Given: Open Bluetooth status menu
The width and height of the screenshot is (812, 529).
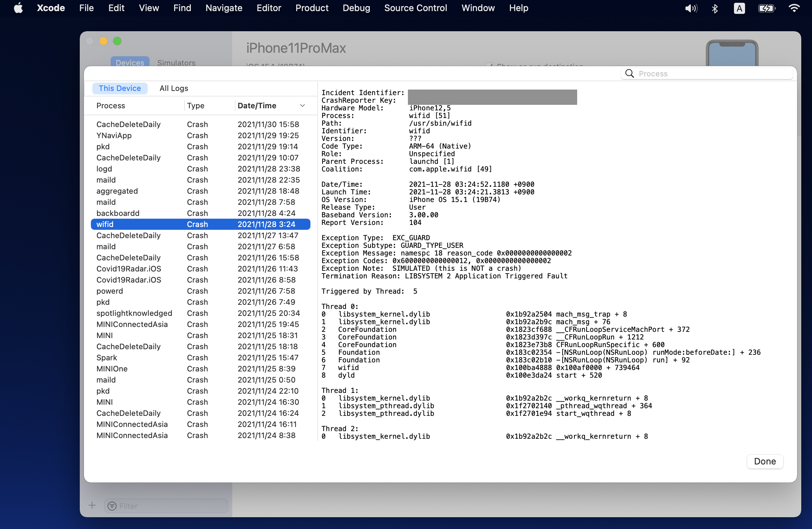Looking at the screenshot, I should (715, 8).
